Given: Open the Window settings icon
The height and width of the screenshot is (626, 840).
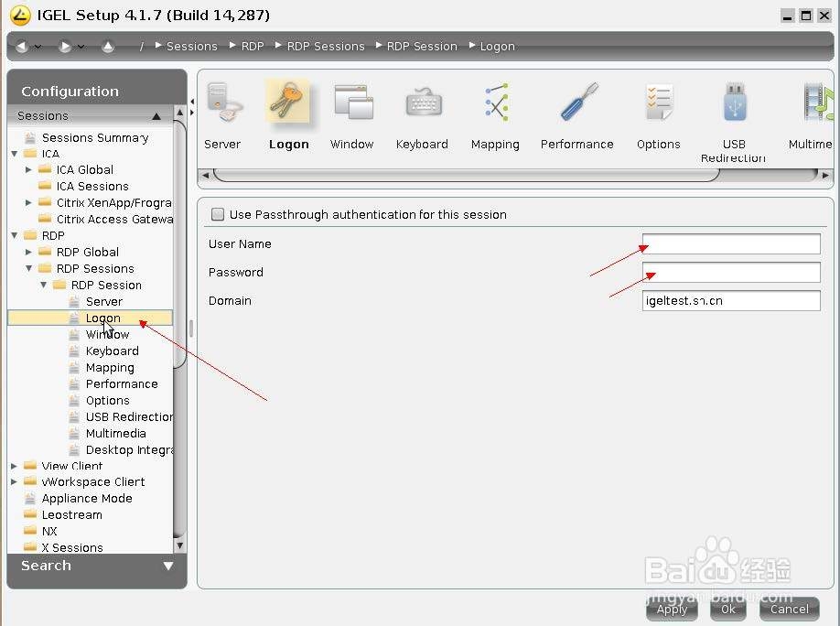Looking at the screenshot, I should point(352,102).
